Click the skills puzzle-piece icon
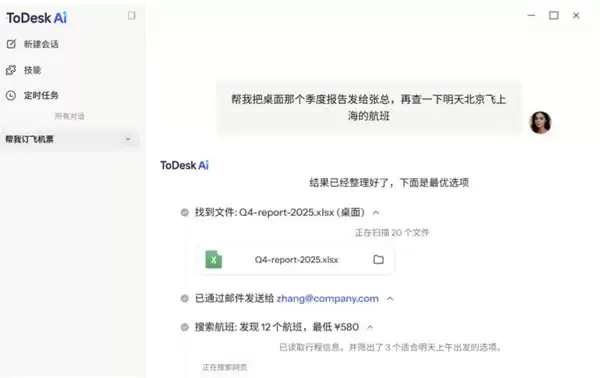This screenshot has width=600, height=378. point(11,70)
